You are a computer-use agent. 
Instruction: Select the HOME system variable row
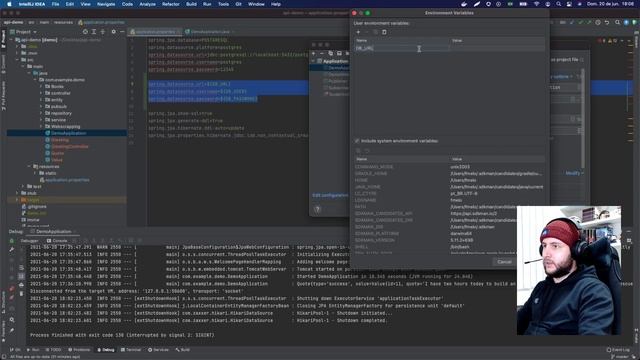coord(449,180)
